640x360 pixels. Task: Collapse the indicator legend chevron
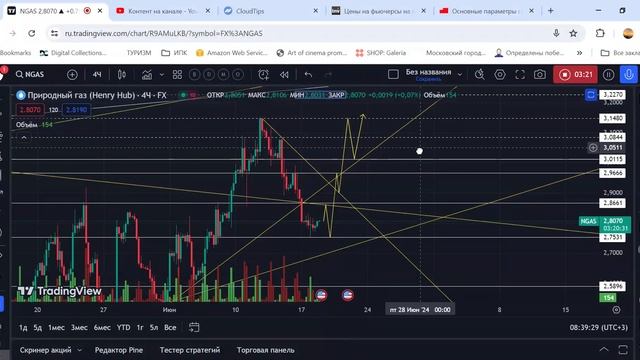click(x=24, y=138)
